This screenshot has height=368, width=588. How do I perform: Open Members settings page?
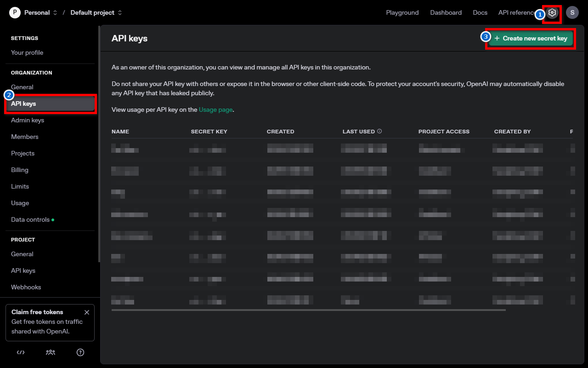25,137
